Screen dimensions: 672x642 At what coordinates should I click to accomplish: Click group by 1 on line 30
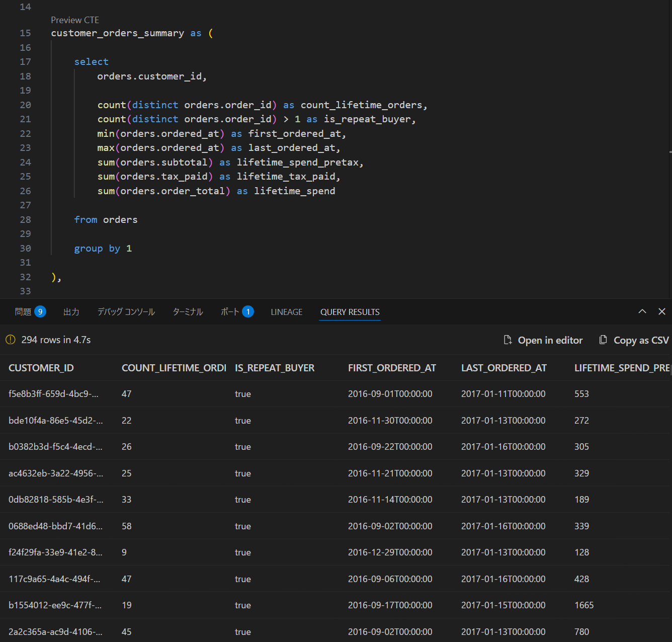[103, 249]
